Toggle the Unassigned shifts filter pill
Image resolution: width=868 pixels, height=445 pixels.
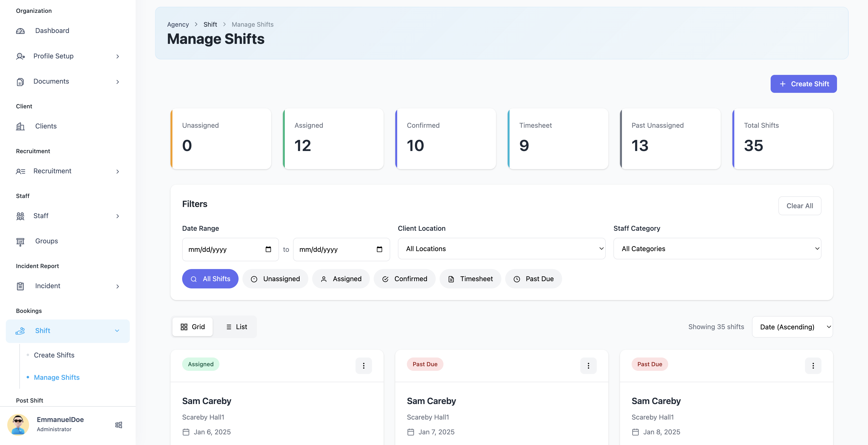coord(275,279)
